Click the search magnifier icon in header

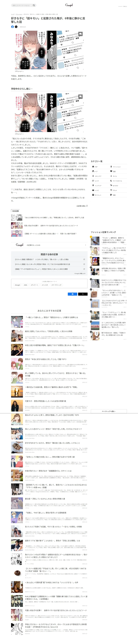[x=34, y=5]
